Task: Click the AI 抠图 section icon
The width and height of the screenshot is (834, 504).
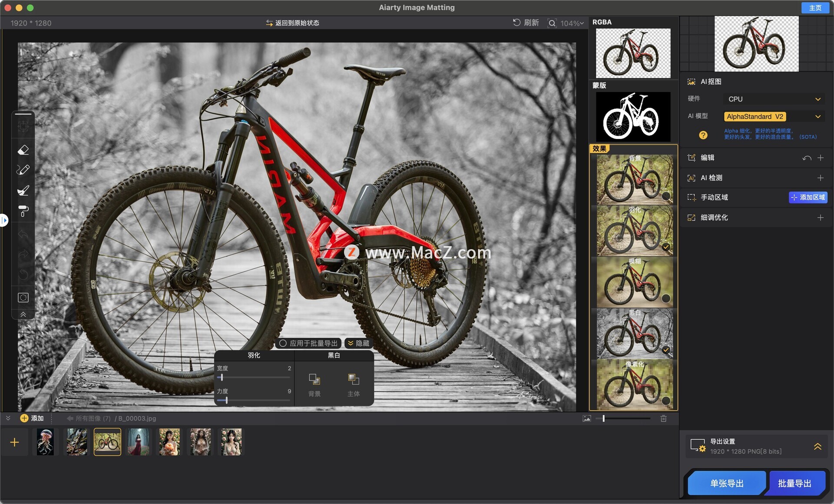Action: coord(691,82)
